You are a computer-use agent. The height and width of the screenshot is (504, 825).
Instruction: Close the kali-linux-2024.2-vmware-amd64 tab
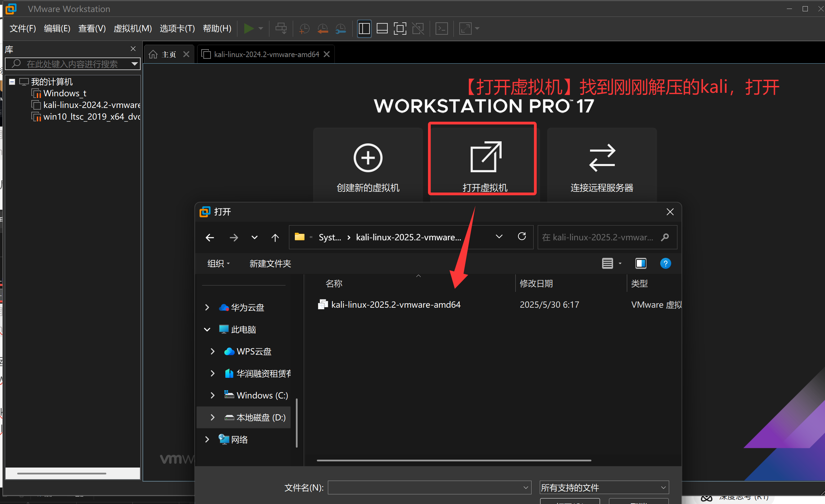[x=327, y=54]
